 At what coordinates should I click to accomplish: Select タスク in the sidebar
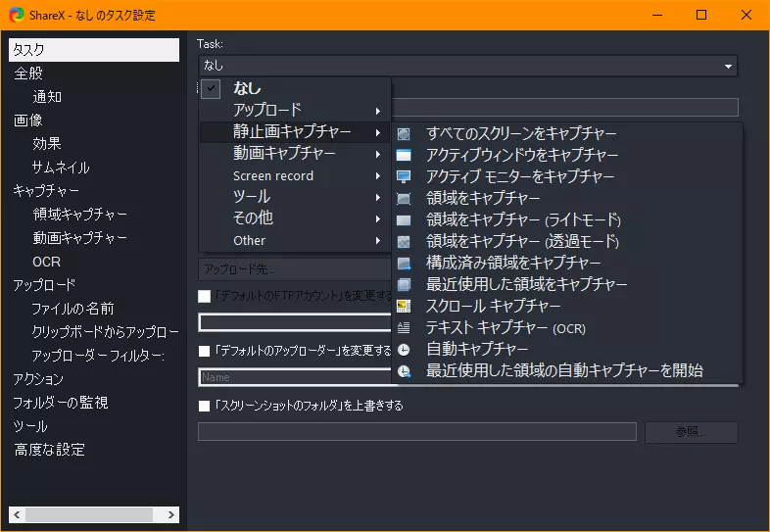tap(94, 50)
